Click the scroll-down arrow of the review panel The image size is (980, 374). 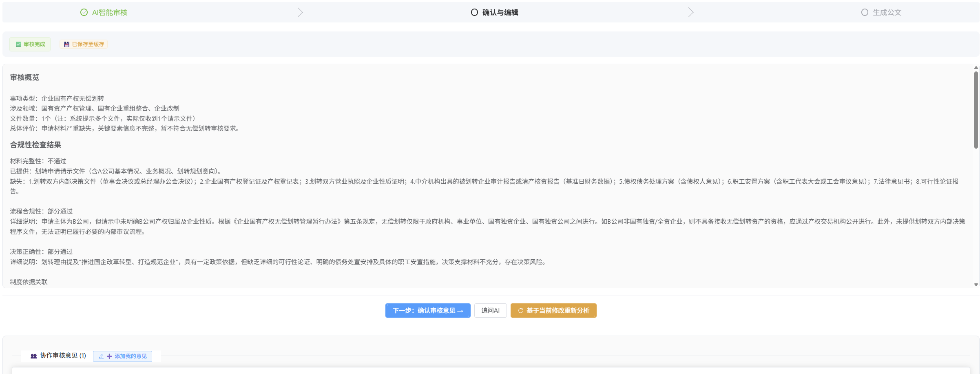click(x=976, y=285)
